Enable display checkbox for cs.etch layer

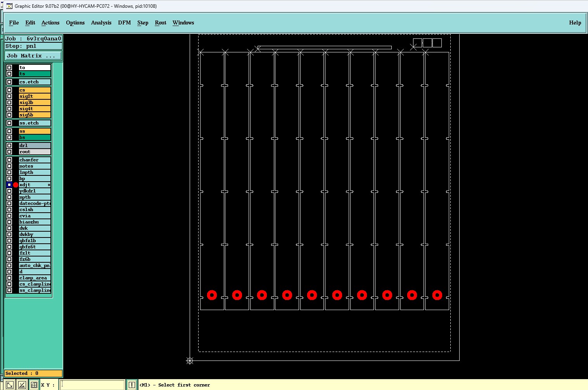coord(9,82)
